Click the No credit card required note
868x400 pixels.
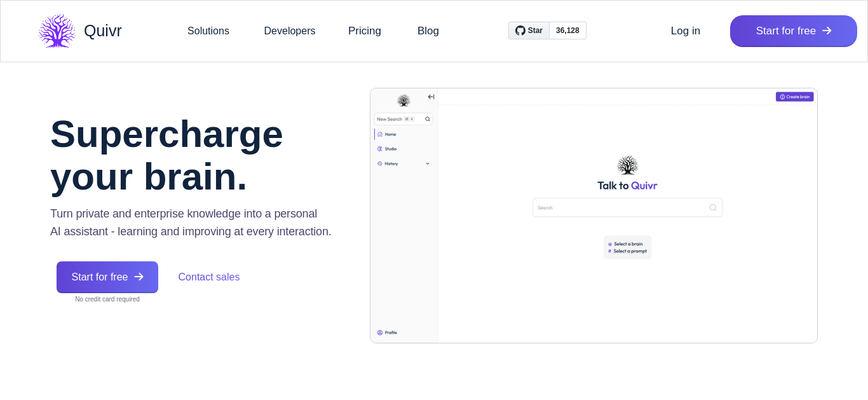coord(107,300)
